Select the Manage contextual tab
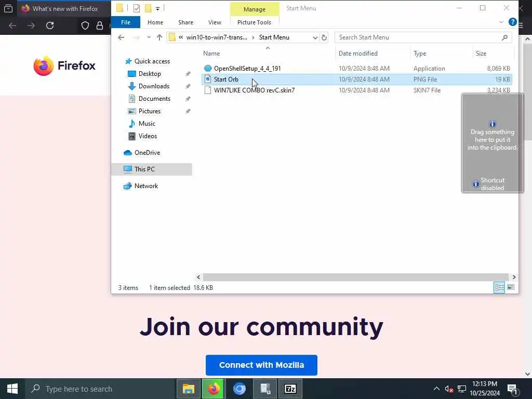The image size is (532, 399). (x=254, y=9)
